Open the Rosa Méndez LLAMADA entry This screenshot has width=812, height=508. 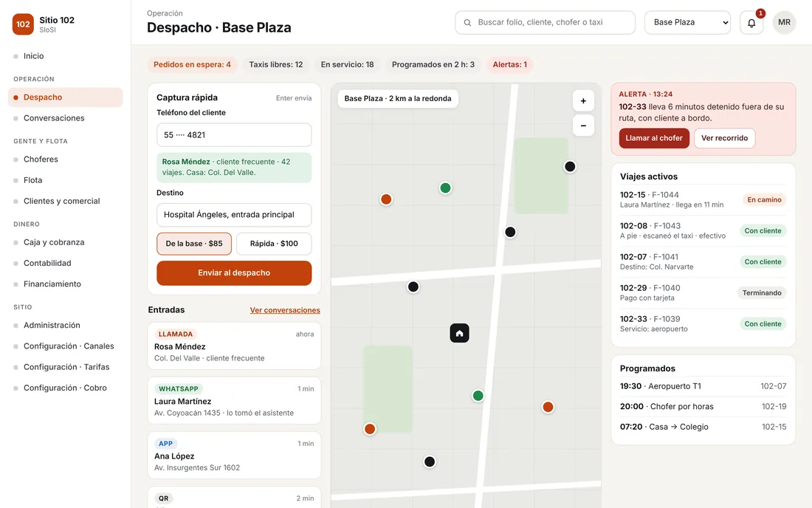click(234, 346)
